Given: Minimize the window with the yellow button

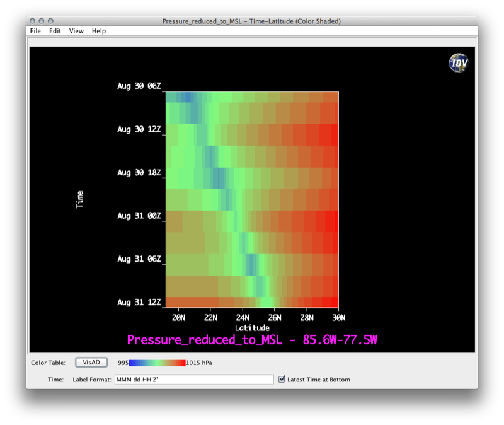Looking at the screenshot, I should coord(42,21).
